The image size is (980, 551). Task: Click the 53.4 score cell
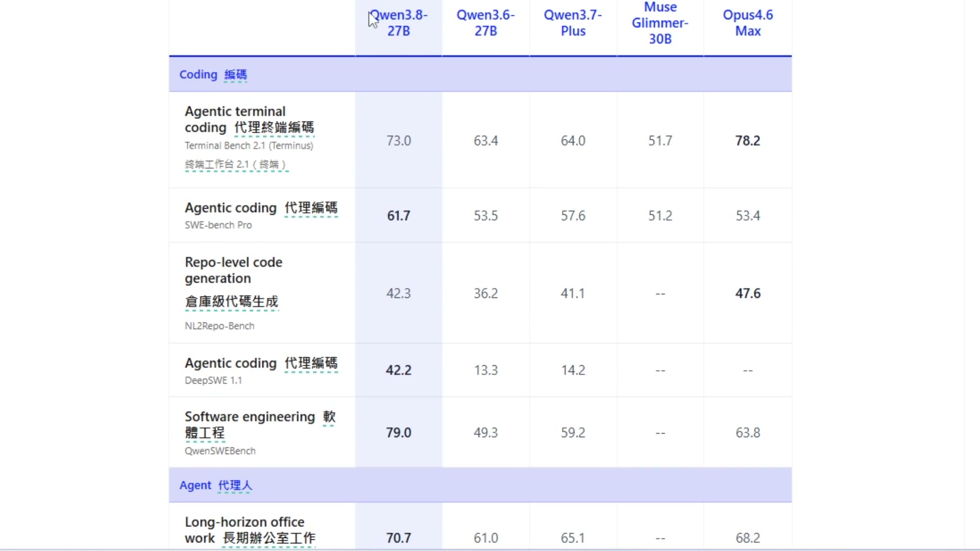point(748,216)
